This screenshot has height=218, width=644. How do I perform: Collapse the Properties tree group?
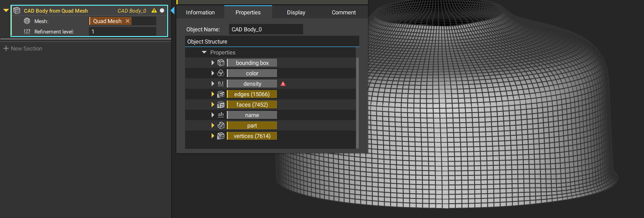204,52
